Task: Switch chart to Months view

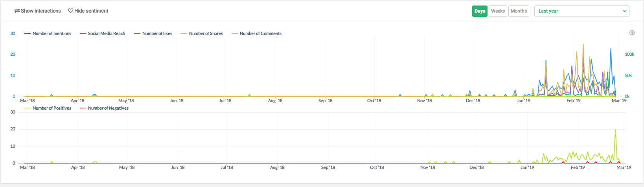Action: (x=519, y=11)
